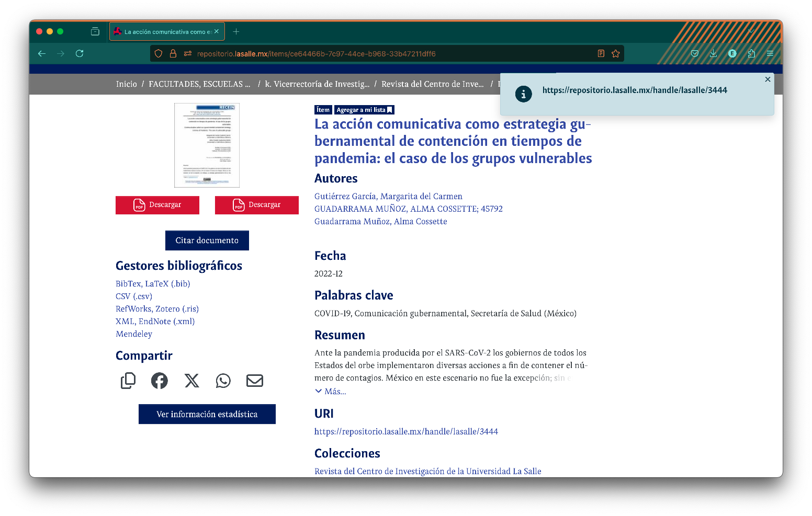Share the item on X (Twitter)
The image size is (812, 516).
point(192,381)
